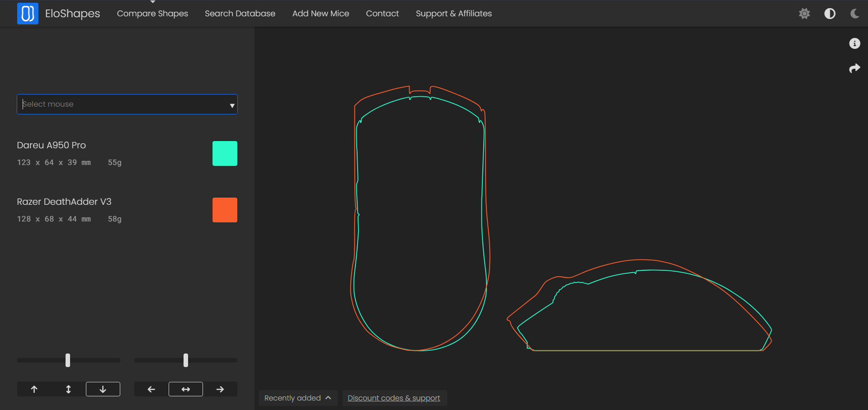868x410 pixels.
Task: Switch to the light theme sun icon
Action: [x=804, y=14]
